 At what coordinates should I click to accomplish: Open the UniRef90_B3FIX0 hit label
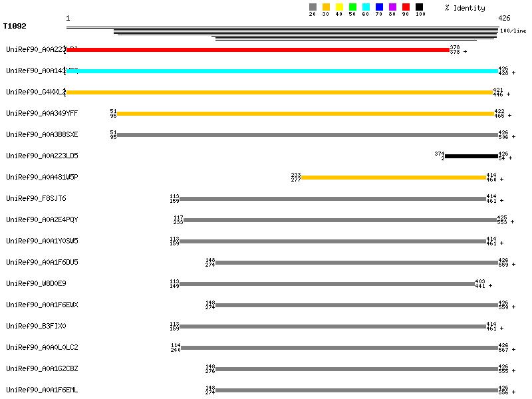point(36,326)
